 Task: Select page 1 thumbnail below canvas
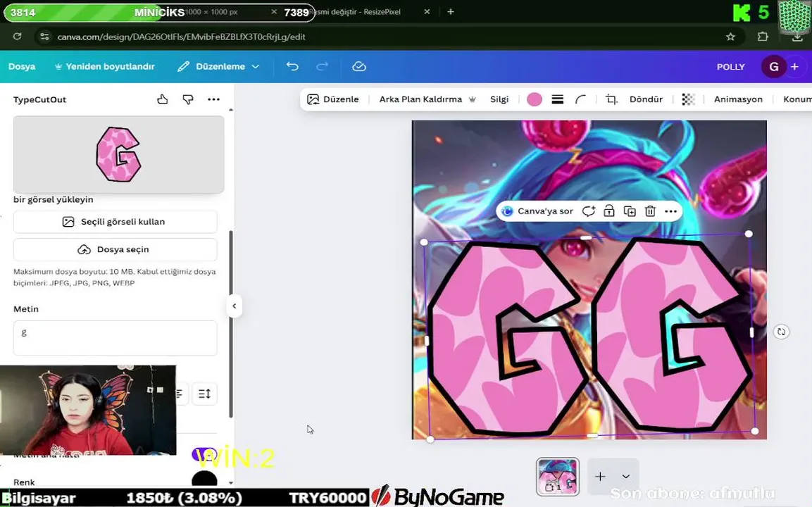click(x=558, y=477)
